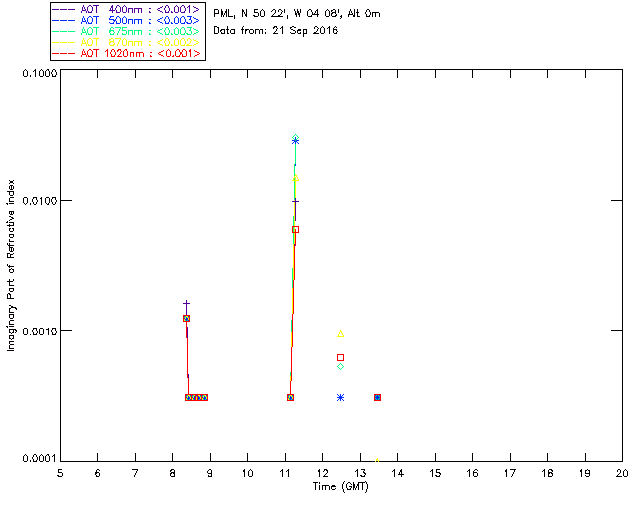640x512 pixels.
Task: Click the 'Imaginary Part of Refractive index' axis label
Action: pos(11,265)
